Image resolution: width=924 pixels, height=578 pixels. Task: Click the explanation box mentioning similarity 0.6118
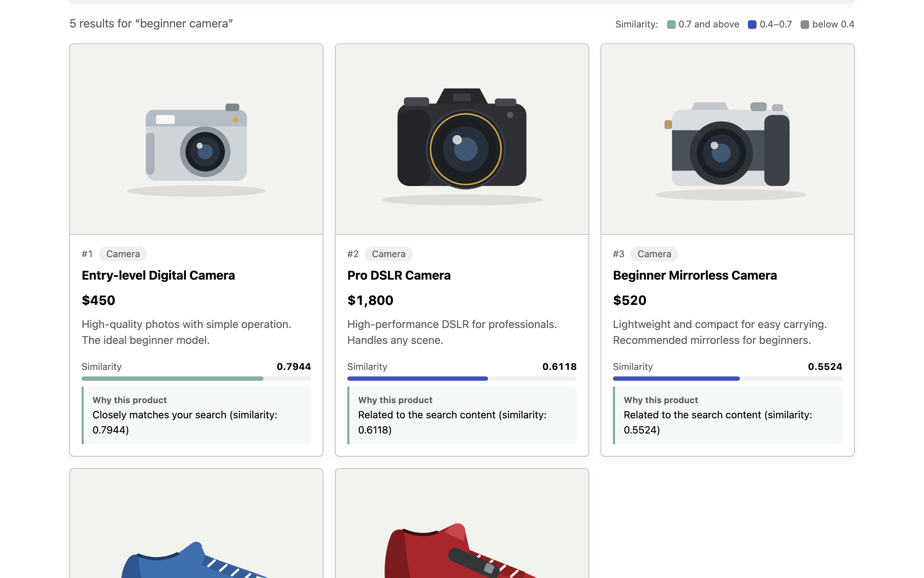462,415
